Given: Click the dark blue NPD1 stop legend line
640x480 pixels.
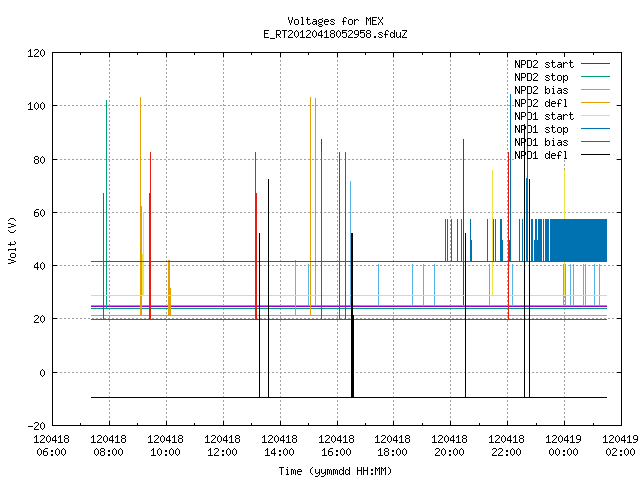Looking at the screenshot, I should [x=595, y=129].
